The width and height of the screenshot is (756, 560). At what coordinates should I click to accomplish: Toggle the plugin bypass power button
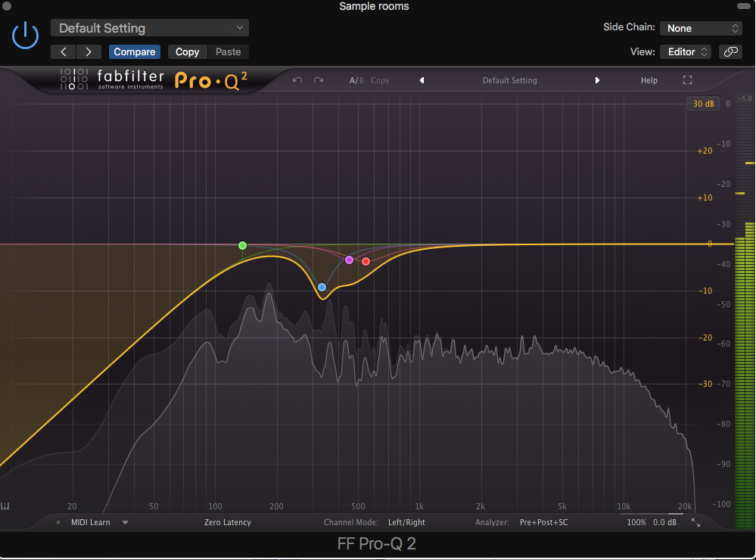click(25, 36)
